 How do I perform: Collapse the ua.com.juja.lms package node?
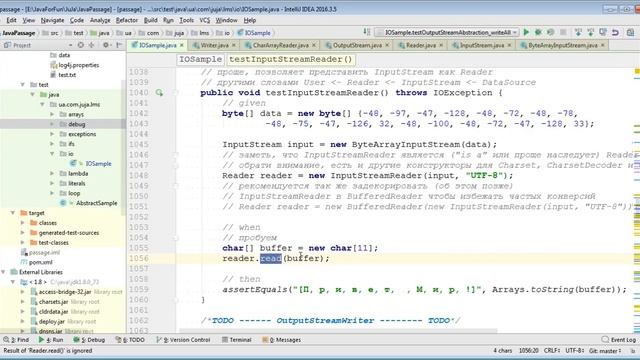point(42,104)
